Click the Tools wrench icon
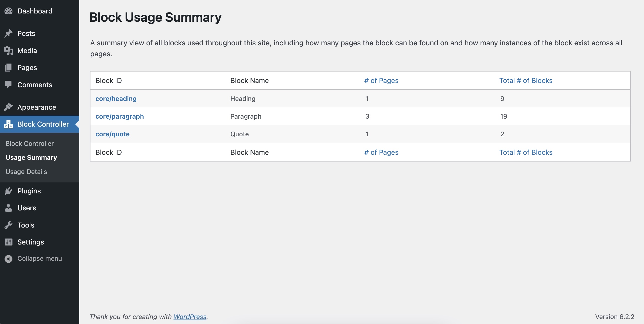 8,225
